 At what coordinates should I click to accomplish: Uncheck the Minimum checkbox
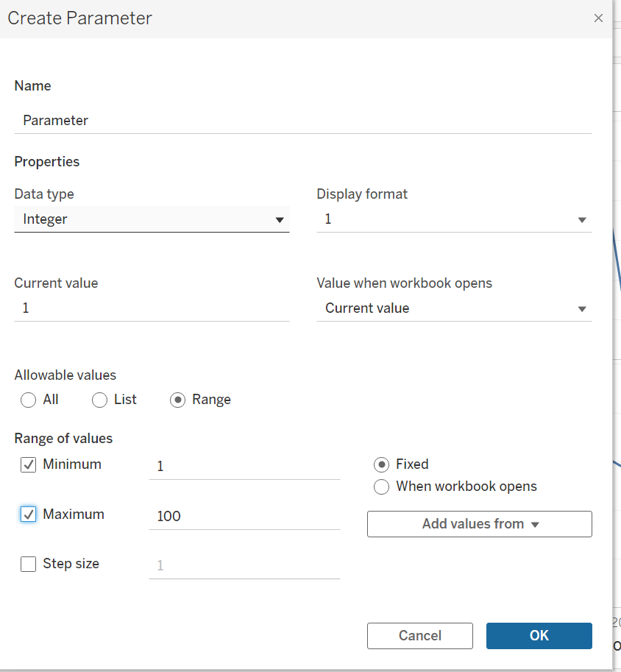tap(29, 465)
